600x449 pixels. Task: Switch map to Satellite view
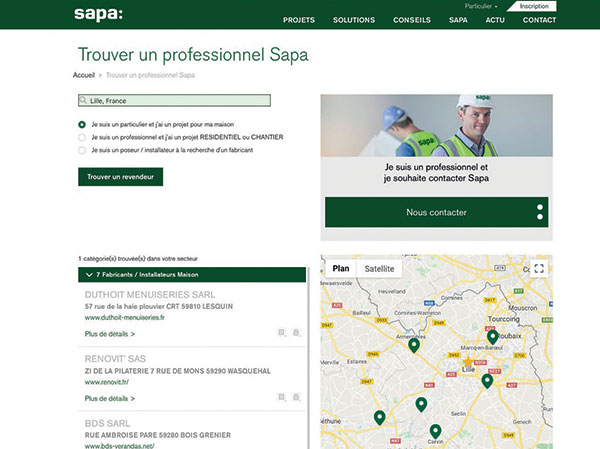click(379, 268)
